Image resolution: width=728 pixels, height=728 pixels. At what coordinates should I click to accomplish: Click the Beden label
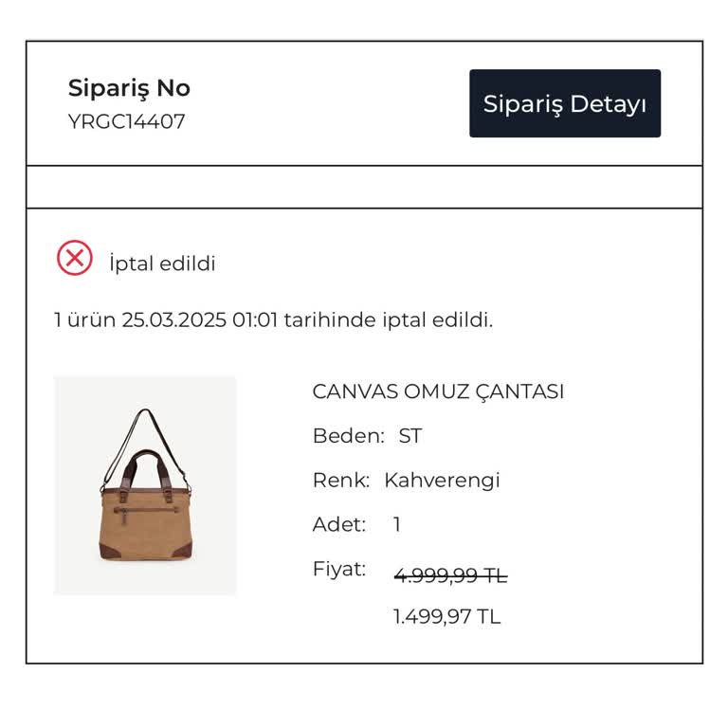pos(348,436)
